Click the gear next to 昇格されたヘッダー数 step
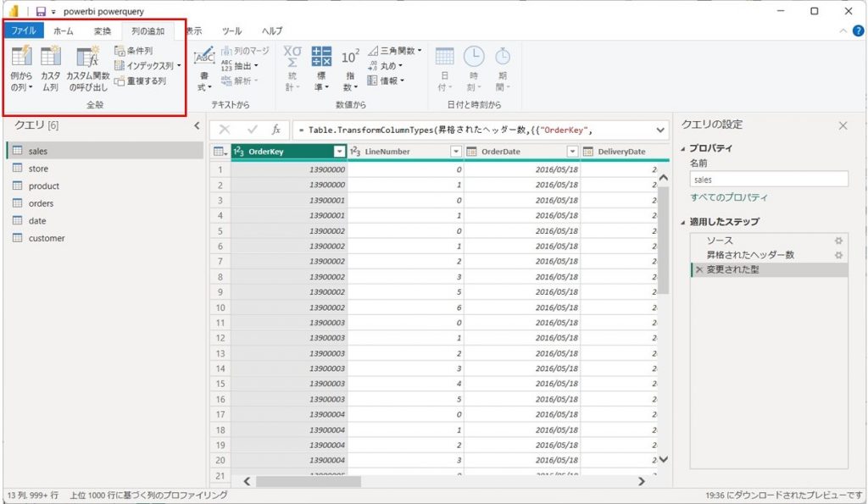 (838, 256)
